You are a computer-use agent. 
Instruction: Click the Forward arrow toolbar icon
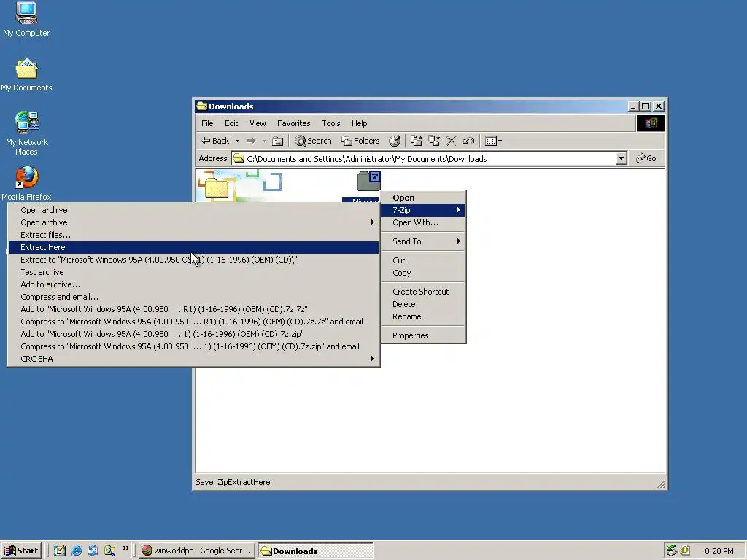(x=251, y=141)
